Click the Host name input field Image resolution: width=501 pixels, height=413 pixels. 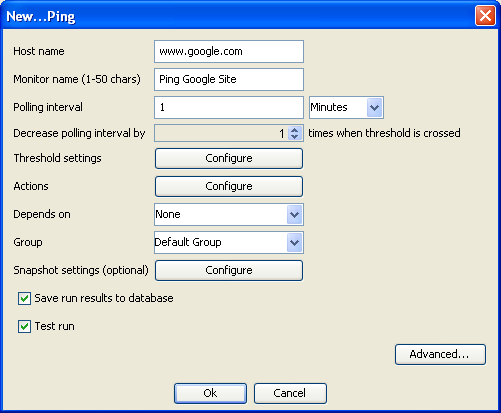tap(229, 51)
